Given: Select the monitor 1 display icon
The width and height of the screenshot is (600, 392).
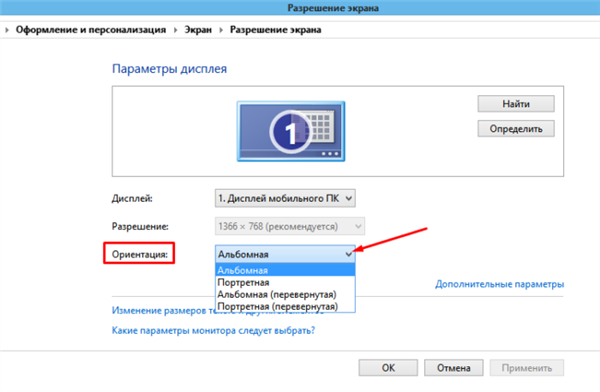Looking at the screenshot, I should click(291, 131).
